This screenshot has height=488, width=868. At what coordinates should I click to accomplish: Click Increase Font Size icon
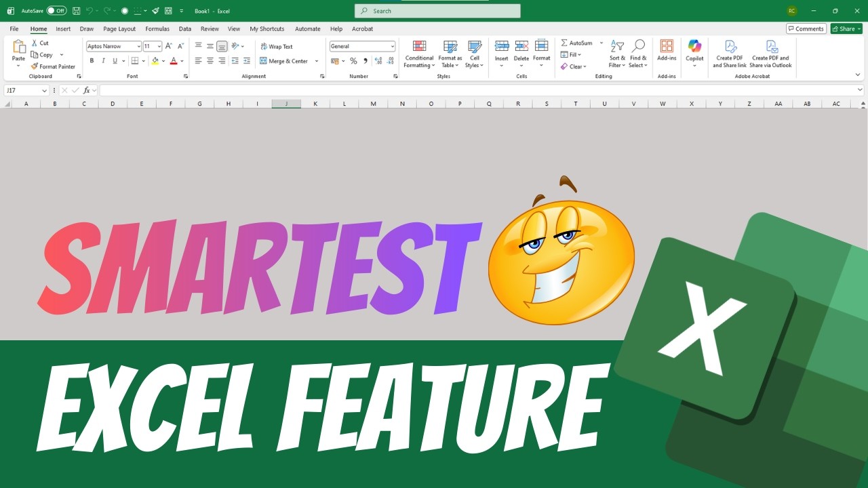[170, 46]
